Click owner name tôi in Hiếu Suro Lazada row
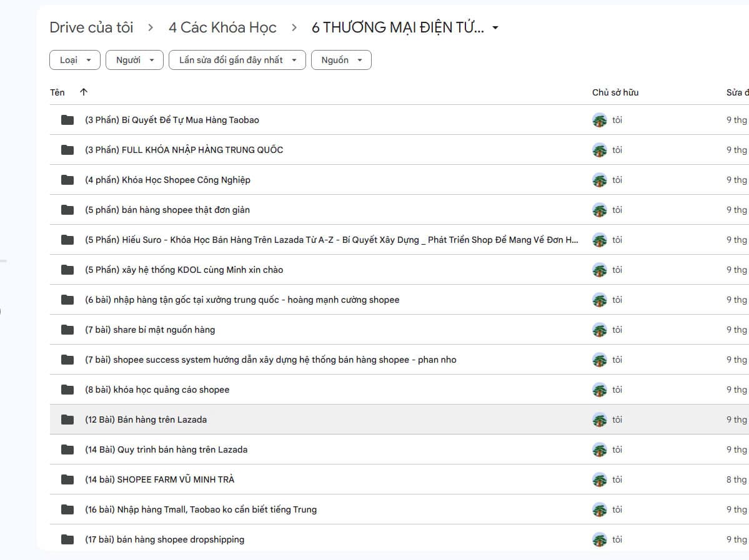The image size is (749, 560). click(617, 240)
